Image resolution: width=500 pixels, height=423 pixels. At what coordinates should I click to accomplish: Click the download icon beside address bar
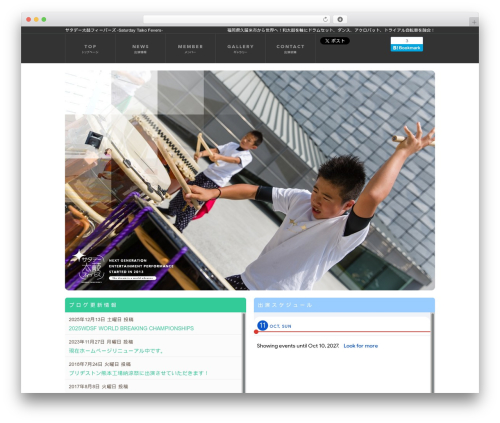click(340, 19)
